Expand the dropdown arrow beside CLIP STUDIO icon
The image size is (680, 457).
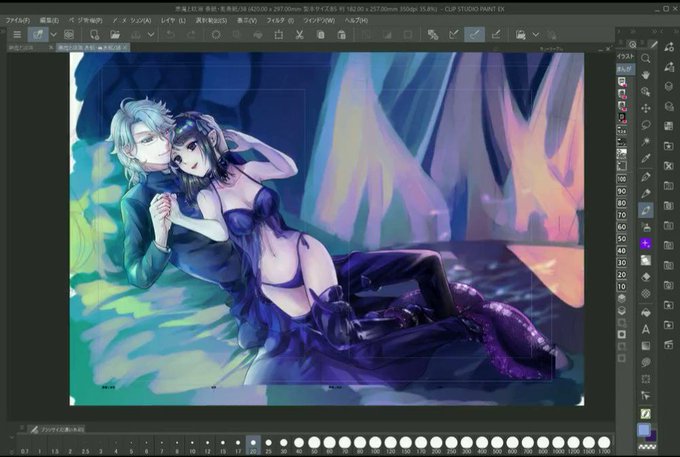point(53,35)
